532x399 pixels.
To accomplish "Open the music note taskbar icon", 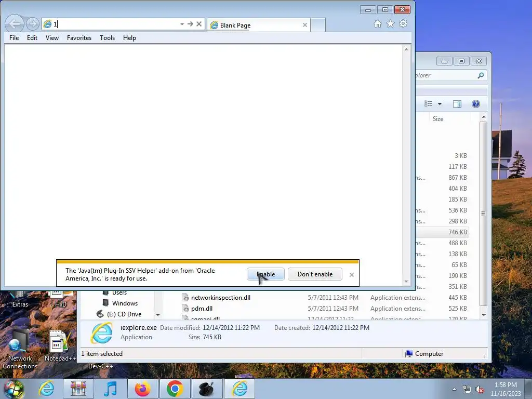I will [x=111, y=389].
